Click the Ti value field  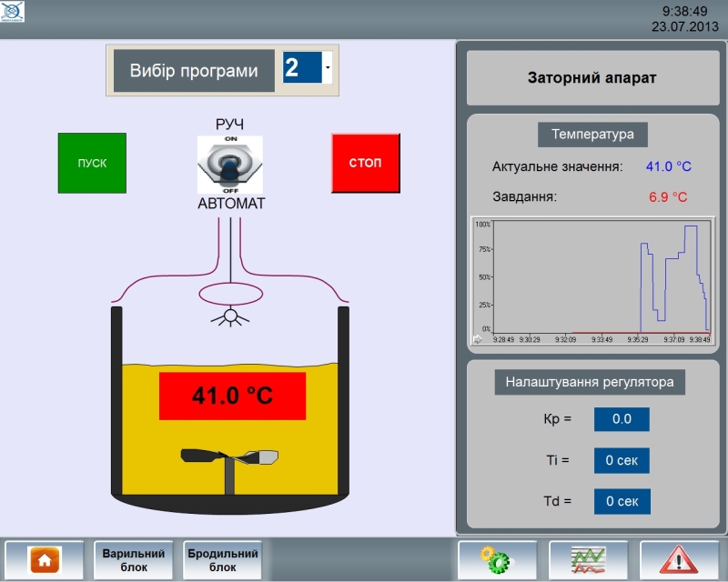[x=622, y=460]
